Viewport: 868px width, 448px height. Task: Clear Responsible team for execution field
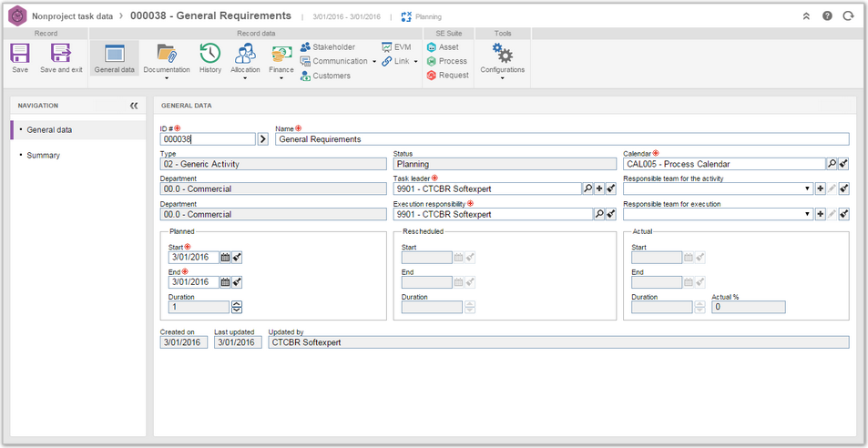[x=843, y=213]
